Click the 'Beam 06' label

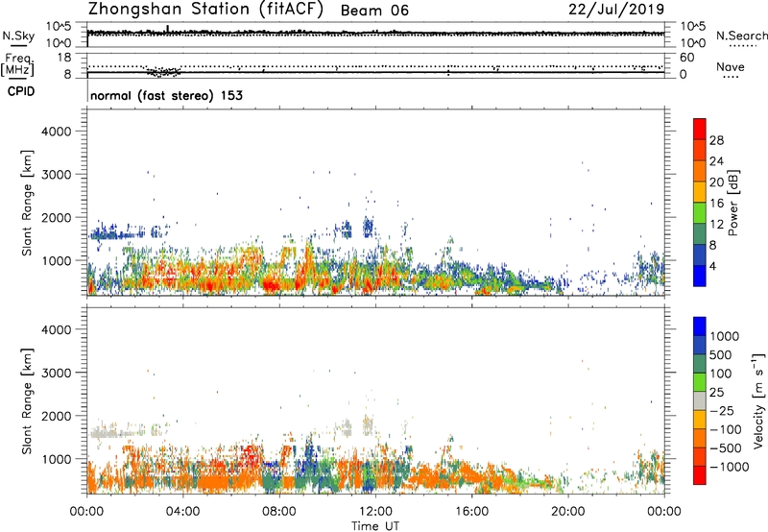[374, 11]
